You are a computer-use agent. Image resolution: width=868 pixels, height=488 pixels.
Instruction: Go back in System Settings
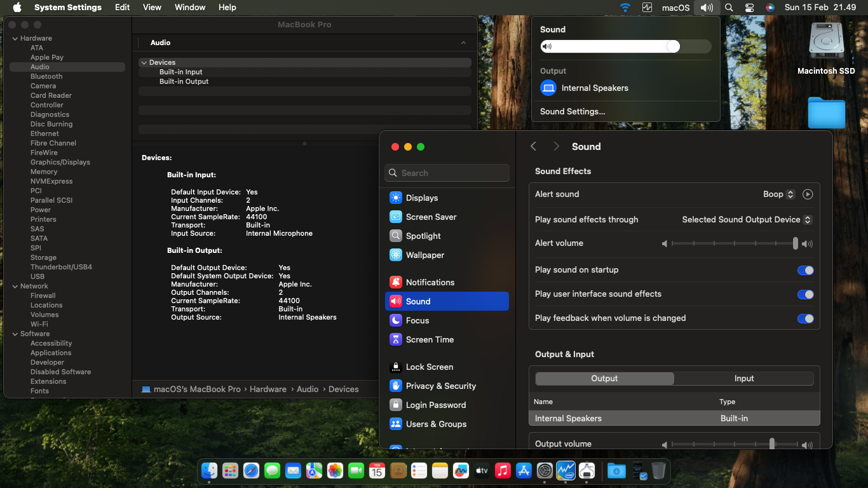533,147
